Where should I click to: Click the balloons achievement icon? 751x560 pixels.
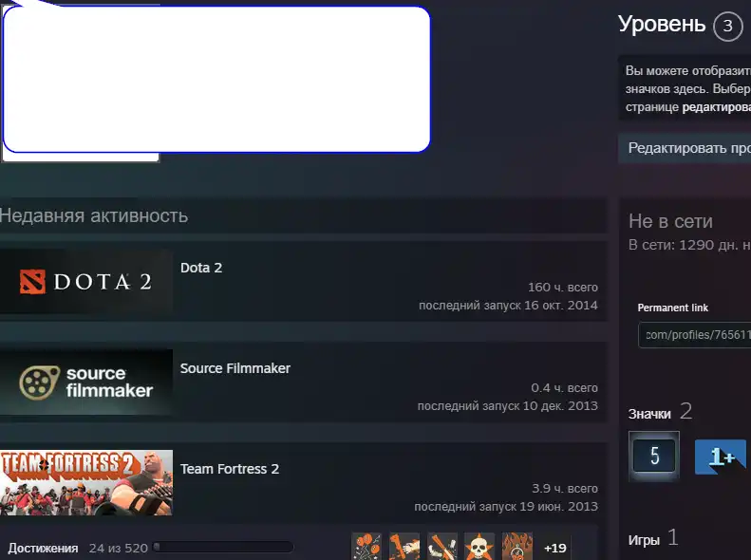[x=366, y=547]
